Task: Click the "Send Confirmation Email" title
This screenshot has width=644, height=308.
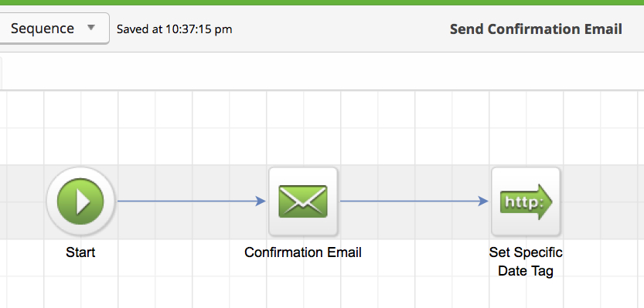Action: (x=536, y=29)
